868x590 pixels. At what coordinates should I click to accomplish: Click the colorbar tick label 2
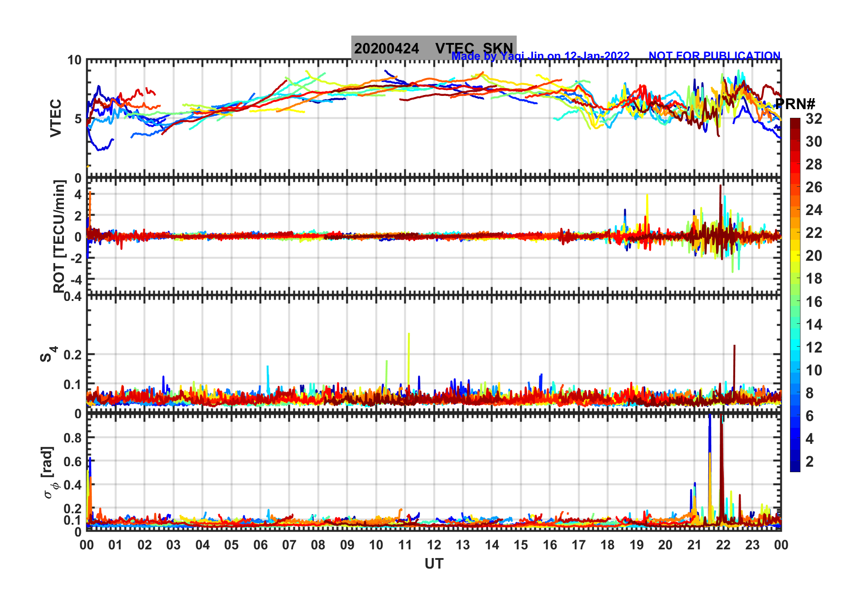tap(810, 462)
